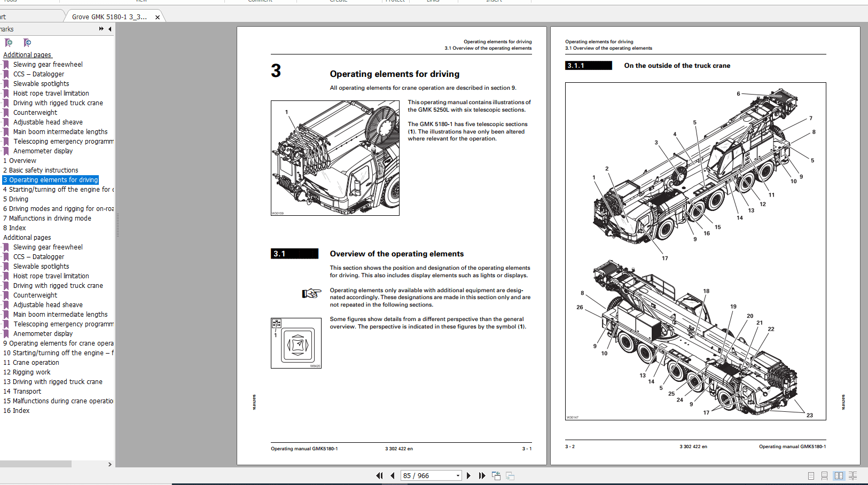Click the Add Bookmark icon in Bookmarks panel
Image resolution: width=868 pixels, height=485 pixels.
pos(8,42)
